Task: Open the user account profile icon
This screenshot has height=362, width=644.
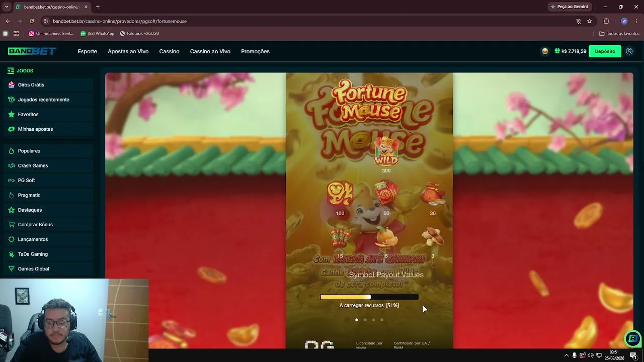Action: 629,51
